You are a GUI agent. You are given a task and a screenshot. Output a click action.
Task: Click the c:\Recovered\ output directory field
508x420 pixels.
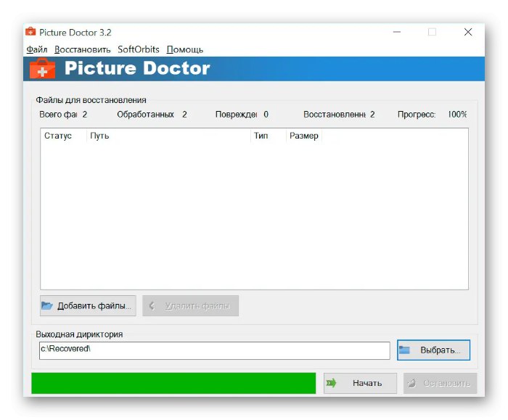[x=215, y=350]
